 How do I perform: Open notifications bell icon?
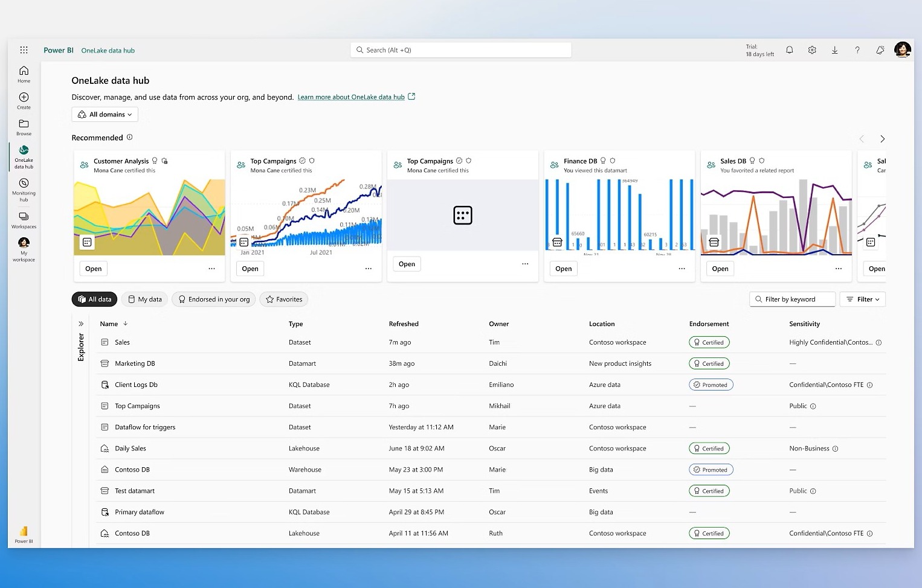[x=789, y=50]
